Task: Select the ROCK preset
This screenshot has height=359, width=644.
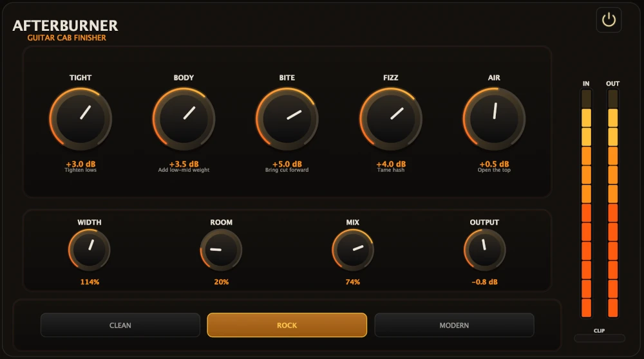Action: (x=287, y=326)
